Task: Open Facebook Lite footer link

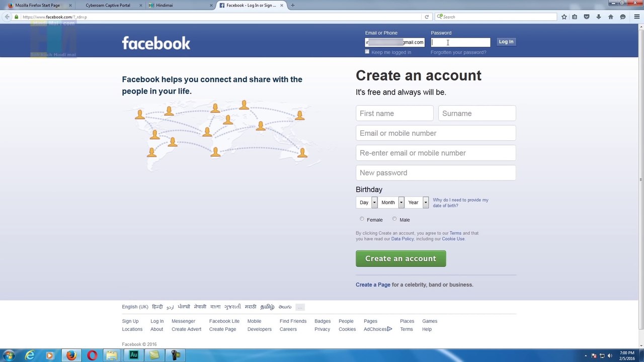Action: (x=224, y=321)
